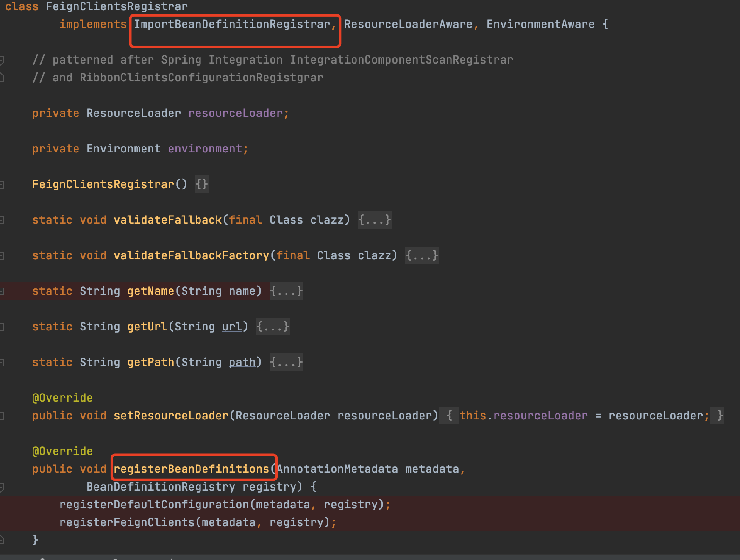Expand the folded getPath method body
The image size is (740, 560).
click(286, 362)
